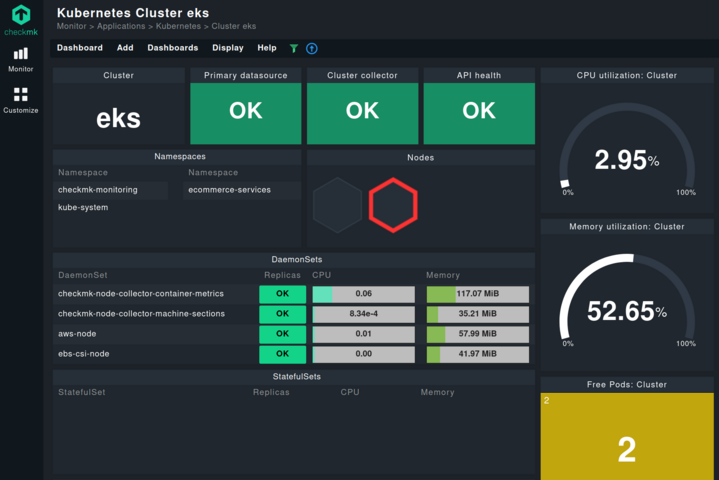This screenshot has width=719, height=480.
Task: Click the API health OK status tile
Action: (x=479, y=113)
